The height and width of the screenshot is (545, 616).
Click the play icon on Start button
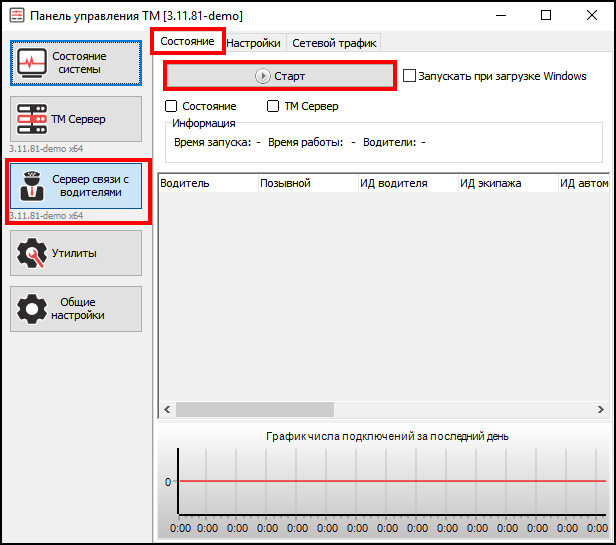(262, 76)
